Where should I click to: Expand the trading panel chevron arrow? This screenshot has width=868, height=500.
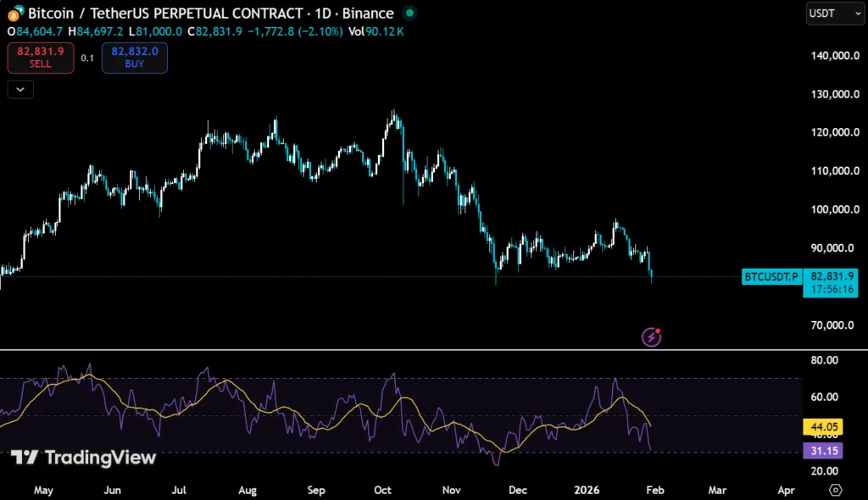tap(19, 89)
